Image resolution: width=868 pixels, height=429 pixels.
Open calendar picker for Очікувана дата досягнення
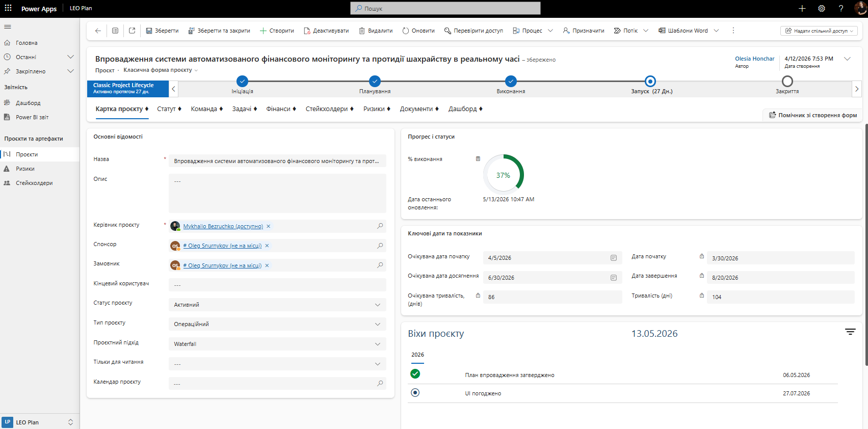pos(614,278)
